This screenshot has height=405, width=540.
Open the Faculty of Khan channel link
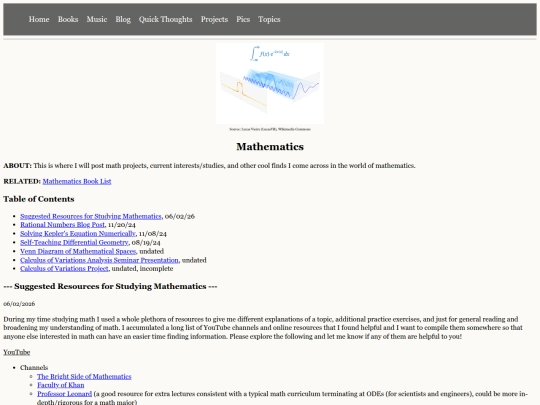[x=61, y=385]
